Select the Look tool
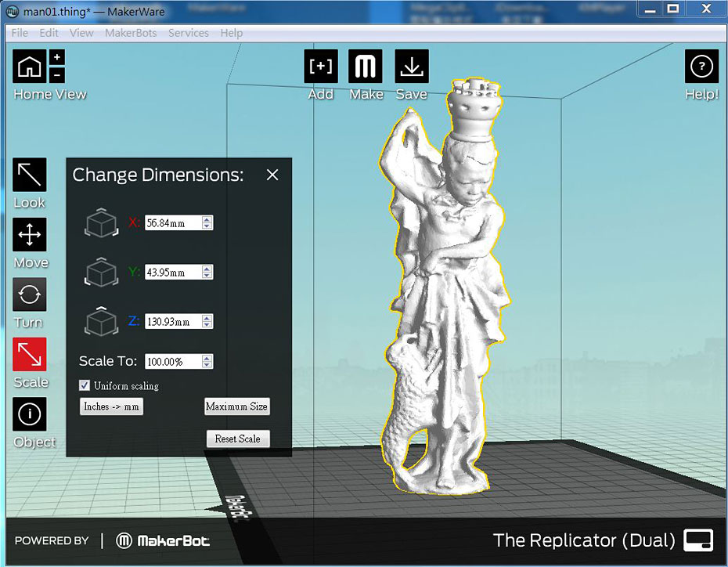The image size is (728, 567). click(x=29, y=175)
